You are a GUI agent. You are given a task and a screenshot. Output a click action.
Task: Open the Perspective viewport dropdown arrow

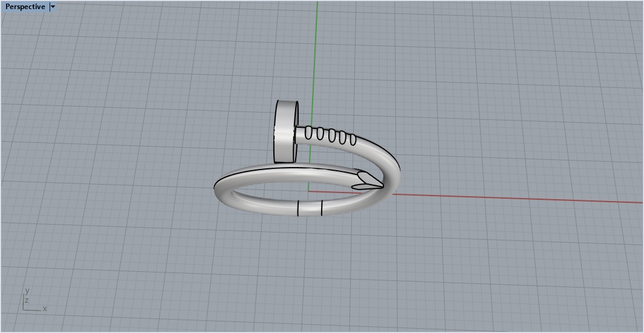click(x=53, y=7)
